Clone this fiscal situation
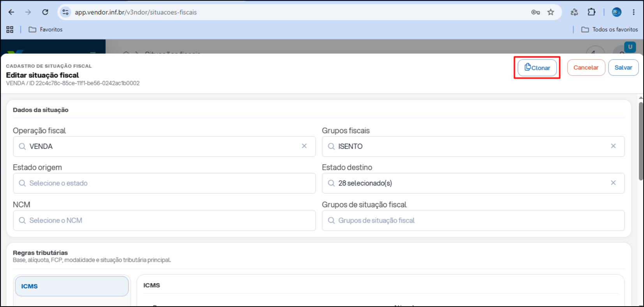 tap(537, 68)
